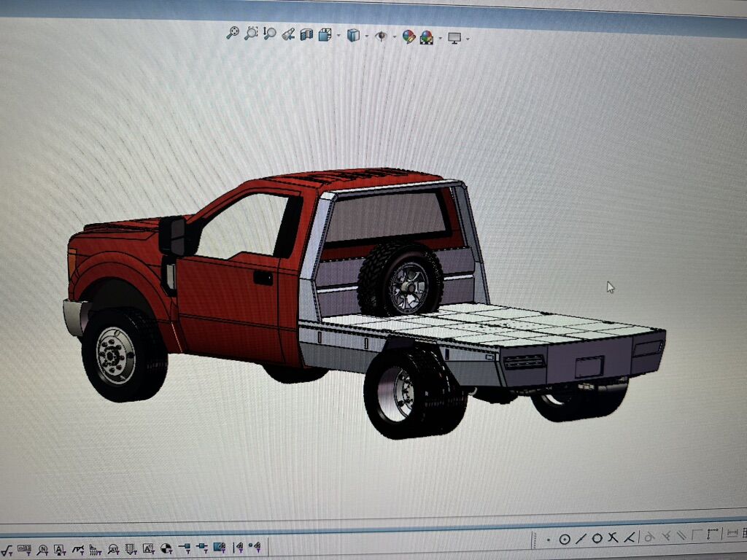
Task: Activate the Previous View icon
Action: pyautogui.click(x=270, y=33)
